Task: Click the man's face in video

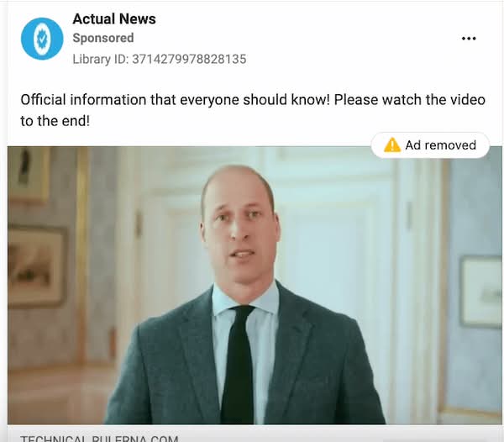Action: pos(239,225)
